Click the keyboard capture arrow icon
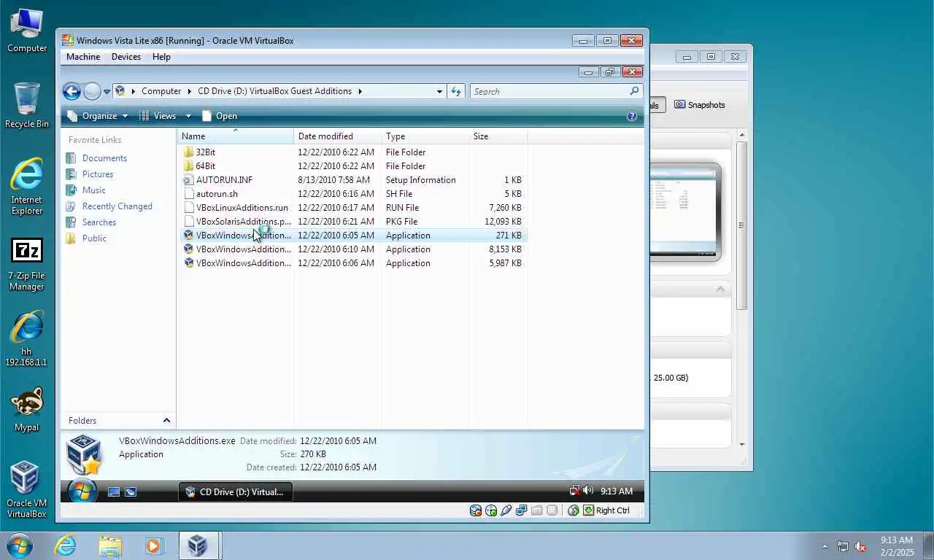Image resolution: width=934 pixels, height=560 pixels. [588, 510]
